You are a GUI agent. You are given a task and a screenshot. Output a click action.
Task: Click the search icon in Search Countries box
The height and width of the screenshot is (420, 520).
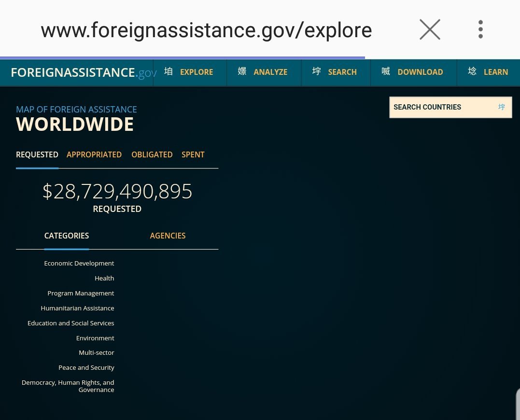coord(502,107)
